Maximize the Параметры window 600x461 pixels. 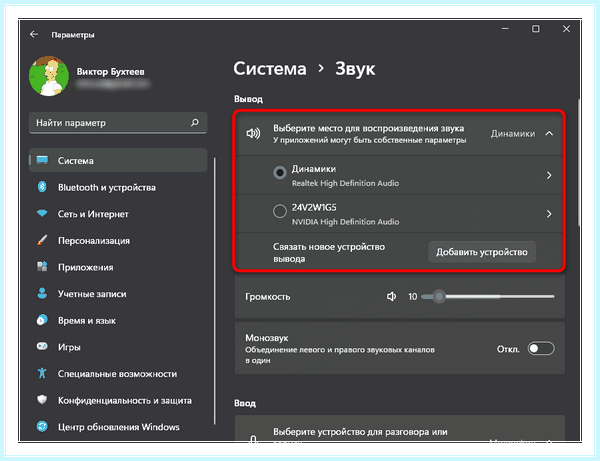point(536,29)
